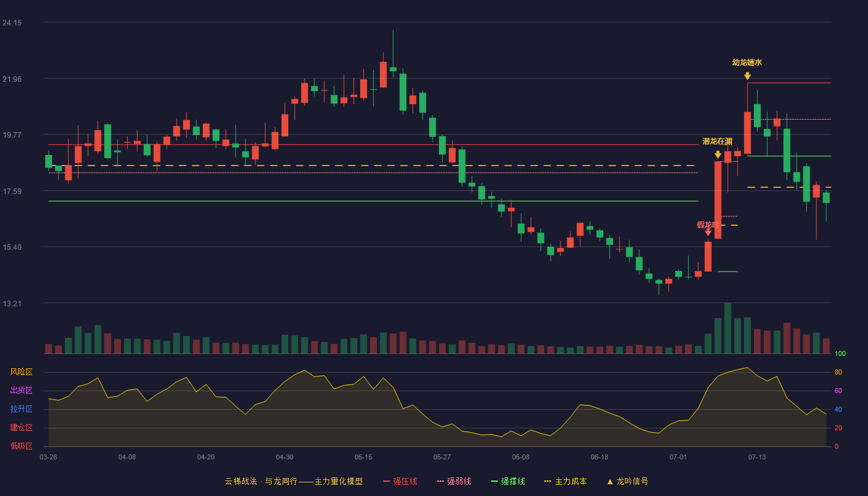Click the 15.40 price axis label
868x496 pixels.
12,247
